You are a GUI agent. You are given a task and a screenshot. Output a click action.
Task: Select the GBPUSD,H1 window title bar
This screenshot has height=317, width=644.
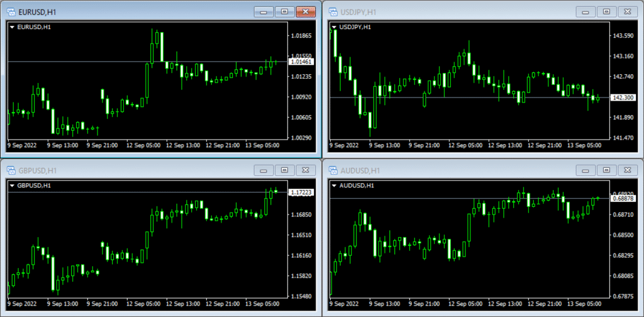click(x=126, y=170)
